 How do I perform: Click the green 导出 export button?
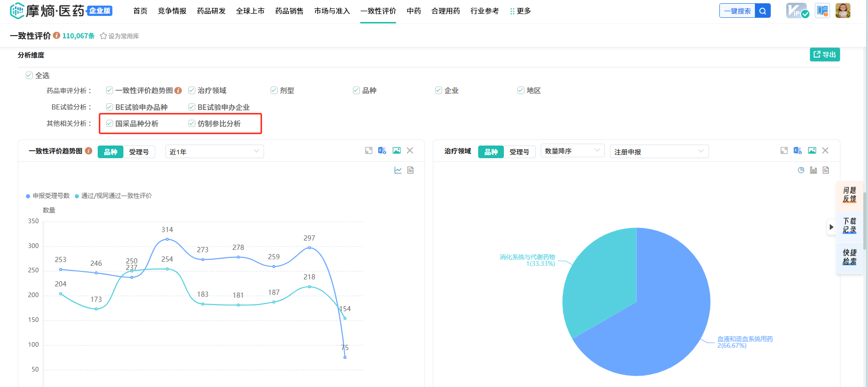(x=825, y=54)
